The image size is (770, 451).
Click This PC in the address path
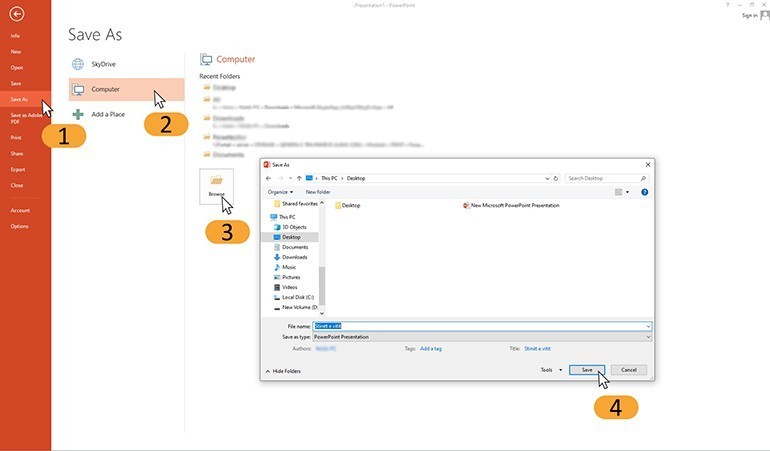pyautogui.click(x=329, y=178)
